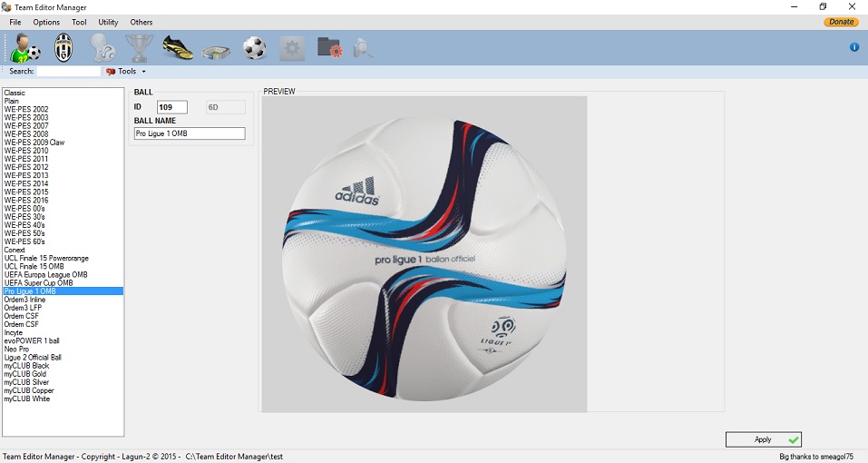Click the disabled 6D hex field
Viewport: 868px width, 463px height.
tap(226, 107)
